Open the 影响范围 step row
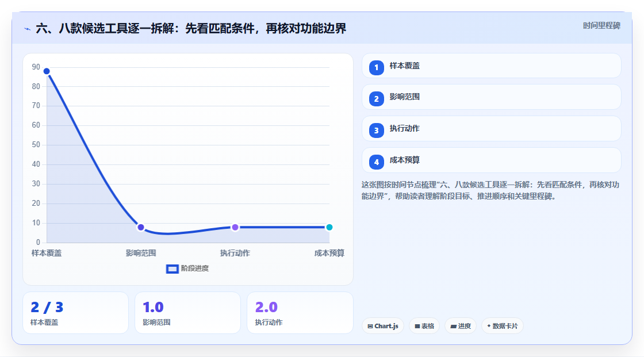This screenshot has width=644, height=357. (491, 97)
